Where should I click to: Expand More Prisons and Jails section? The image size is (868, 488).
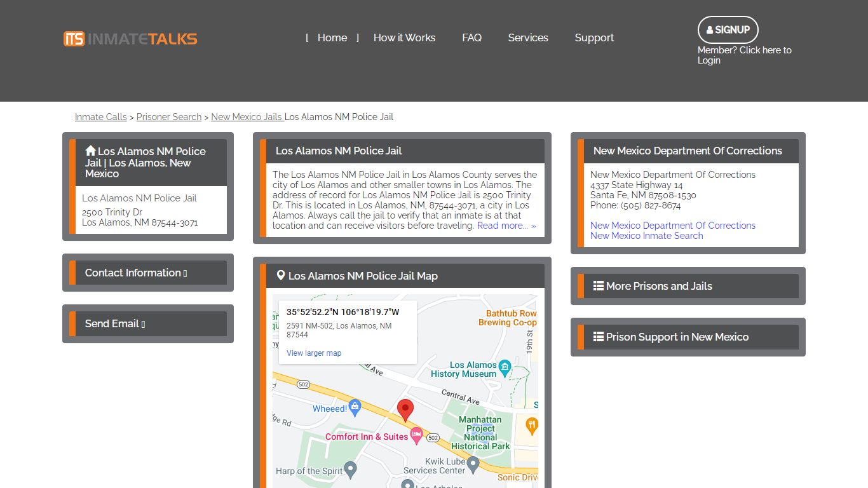688,286
